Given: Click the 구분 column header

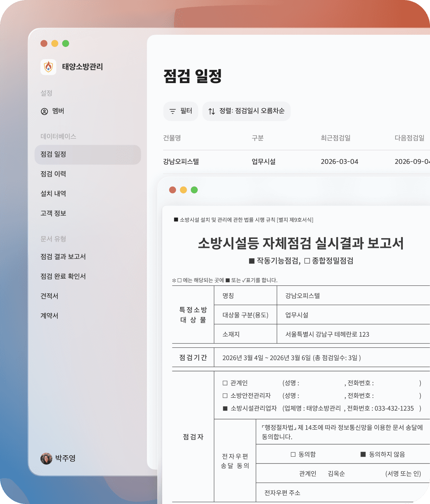Looking at the screenshot, I should 258,138.
